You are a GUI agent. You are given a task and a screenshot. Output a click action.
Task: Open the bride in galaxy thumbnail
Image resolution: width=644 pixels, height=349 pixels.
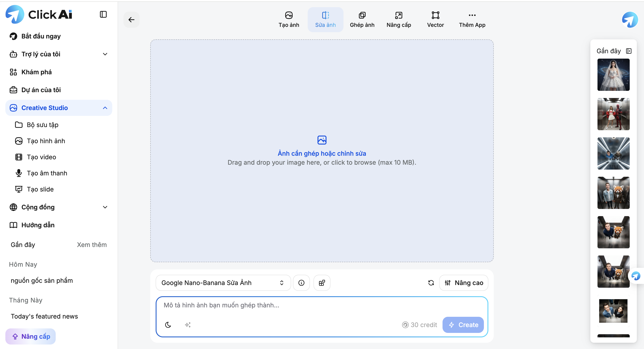(x=613, y=74)
